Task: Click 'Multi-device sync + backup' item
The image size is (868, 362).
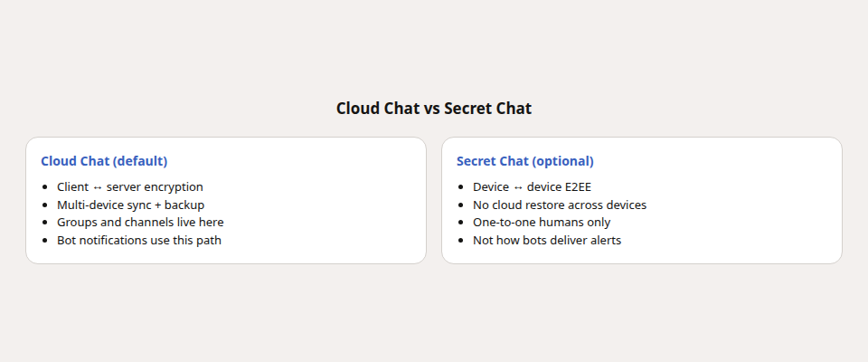Action: pyautogui.click(x=130, y=205)
